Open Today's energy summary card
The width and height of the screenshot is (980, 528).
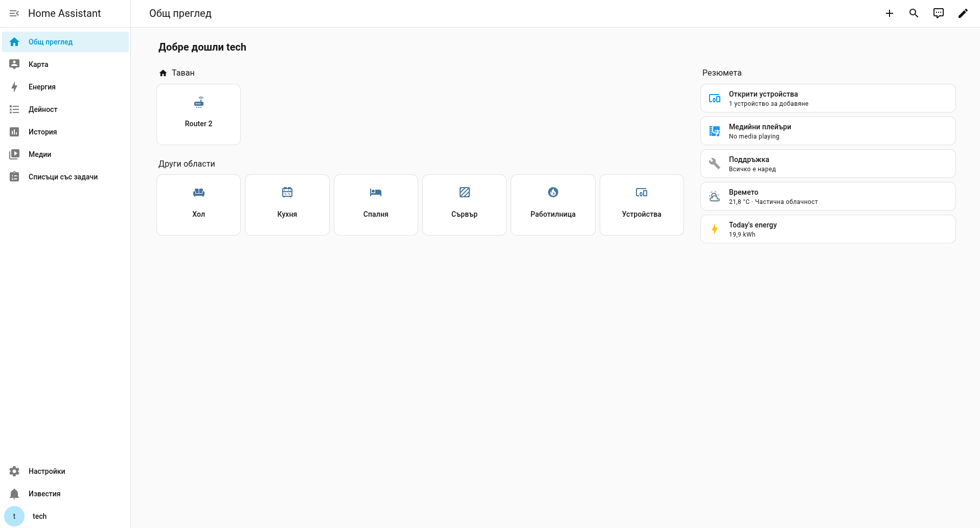[828, 229]
